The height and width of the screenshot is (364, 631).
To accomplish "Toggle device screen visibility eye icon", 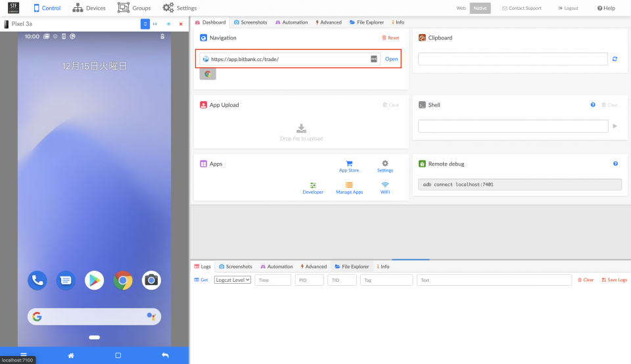I will click(x=169, y=24).
